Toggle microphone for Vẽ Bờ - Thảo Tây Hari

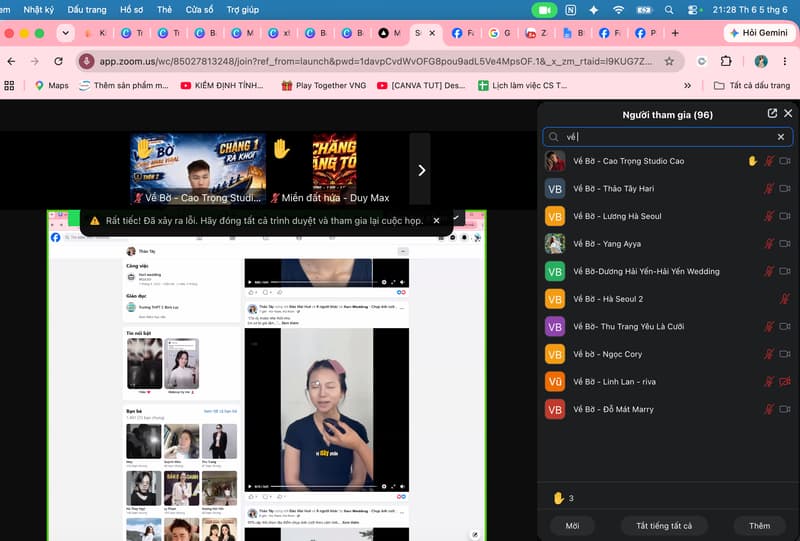coord(769,189)
